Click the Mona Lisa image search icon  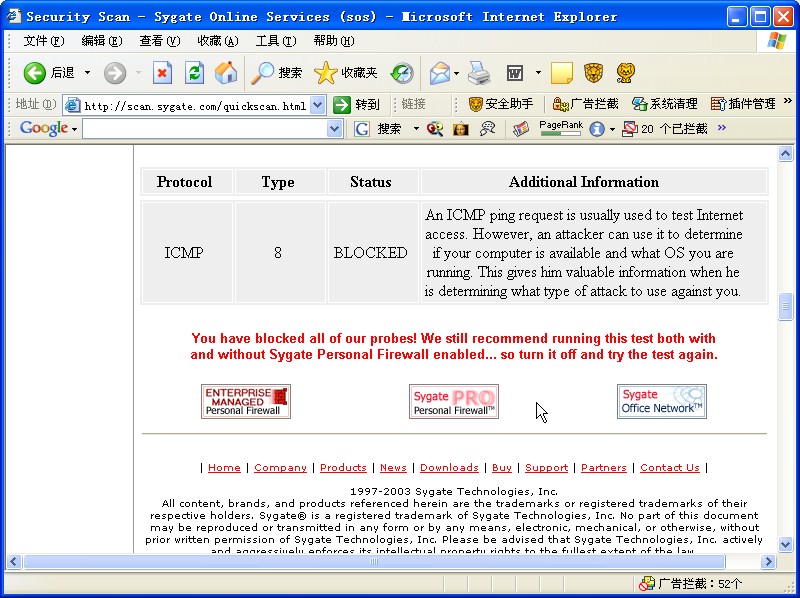pos(461,129)
